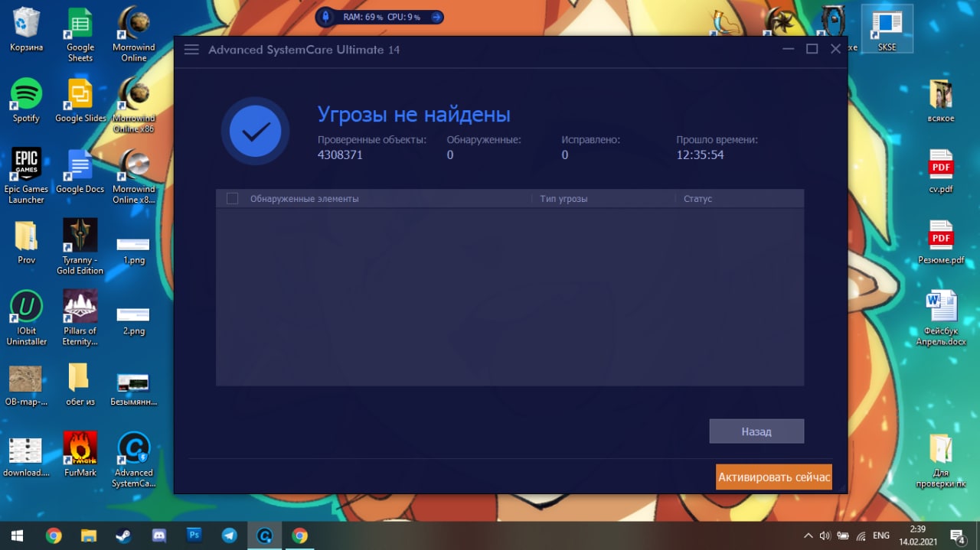980x550 pixels.
Task: Click the Обнаруженные элементы column header
Action: (x=304, y=199)
